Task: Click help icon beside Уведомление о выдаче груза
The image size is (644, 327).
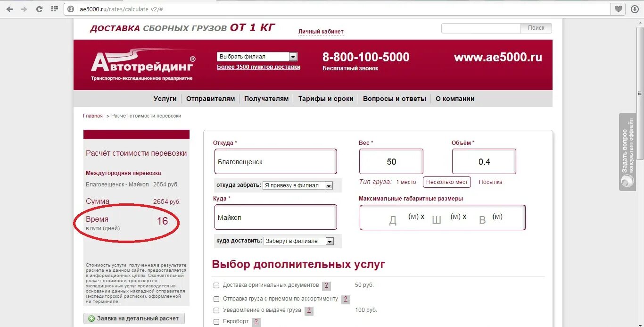Action: click(x=309, y=310)
